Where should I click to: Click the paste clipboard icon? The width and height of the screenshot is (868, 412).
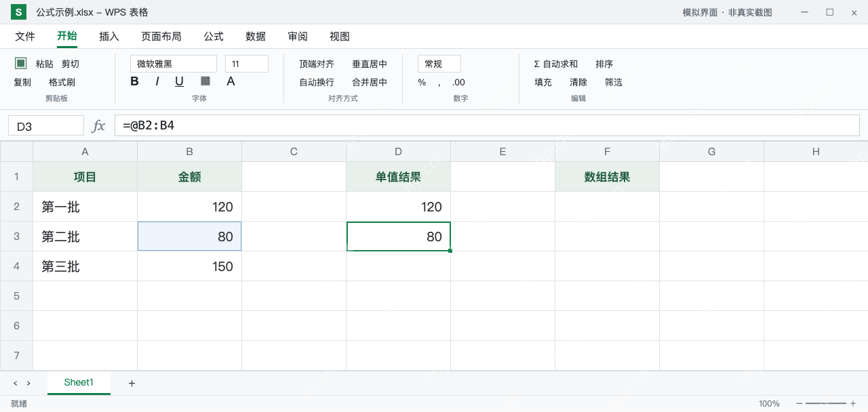(x=21, y=63)
